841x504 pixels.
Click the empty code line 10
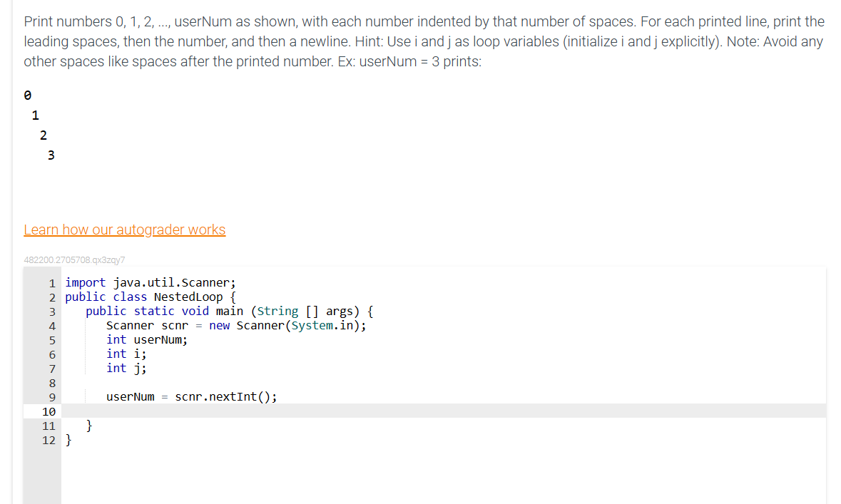(444, 411)
